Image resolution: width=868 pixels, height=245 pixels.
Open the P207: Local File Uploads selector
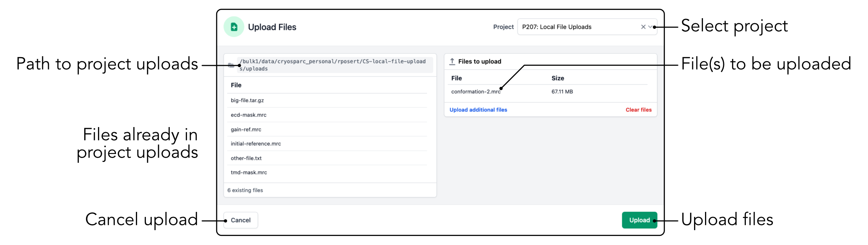(x=576, y=27)
